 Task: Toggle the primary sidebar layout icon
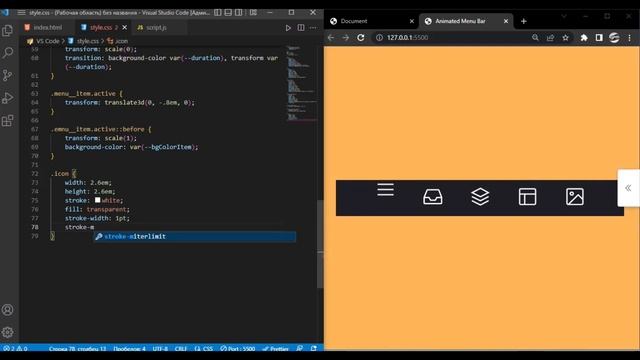pos(218,13)
